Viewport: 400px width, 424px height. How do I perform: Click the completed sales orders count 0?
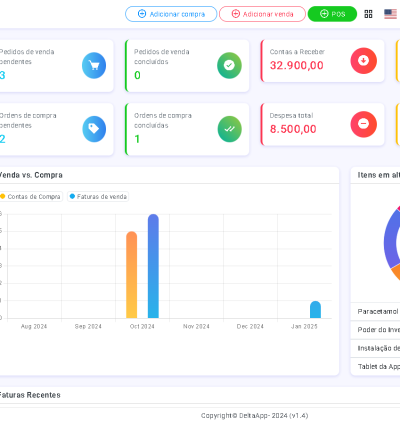tap(137, 75)
